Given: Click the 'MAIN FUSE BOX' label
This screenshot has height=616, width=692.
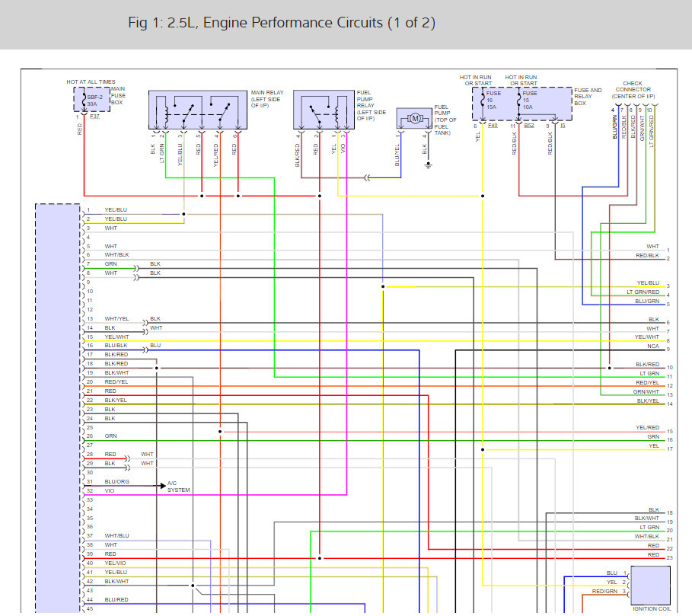Looking at the screenshot, I should 117,95.
